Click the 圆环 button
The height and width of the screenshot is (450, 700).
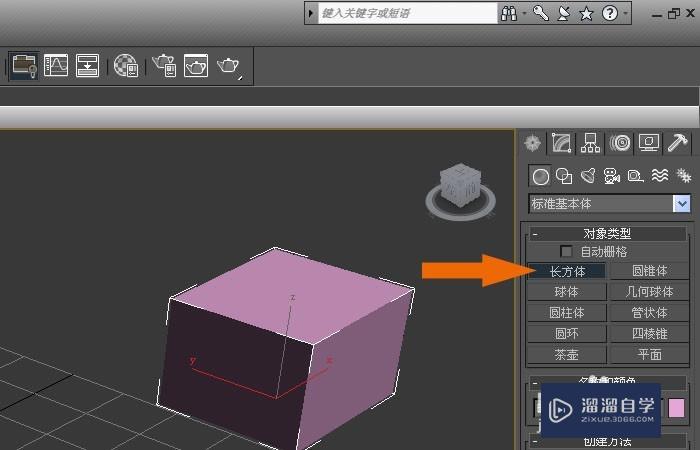[567, 334]
